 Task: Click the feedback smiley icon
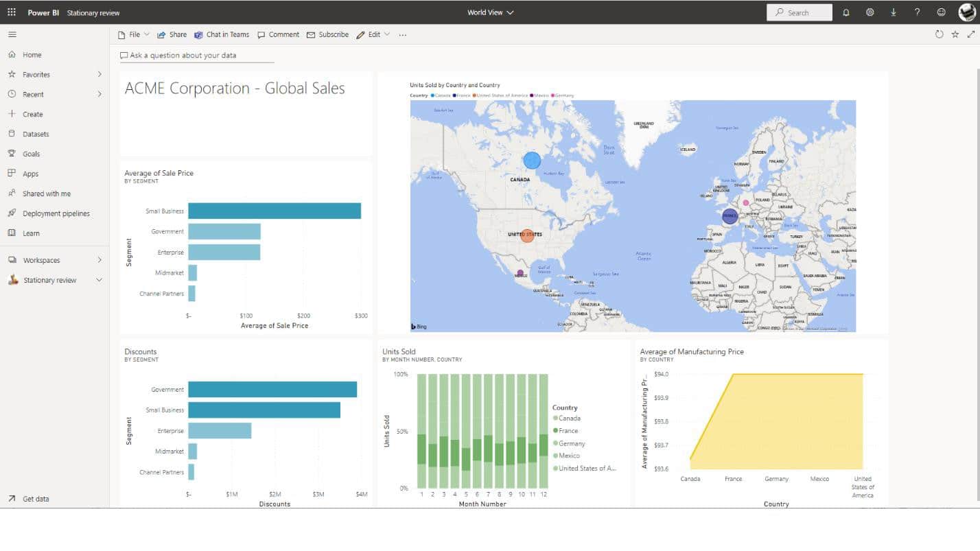[941, 12]
